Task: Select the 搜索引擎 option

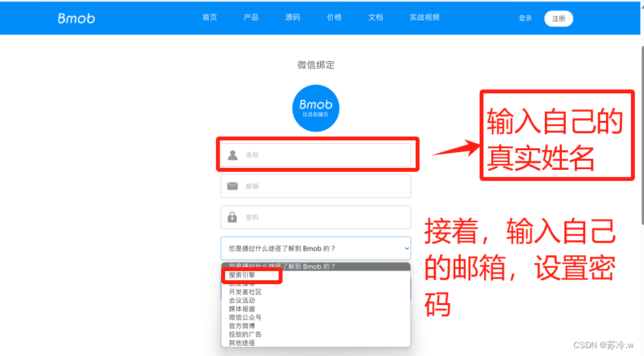Action: tap(316, 275)
